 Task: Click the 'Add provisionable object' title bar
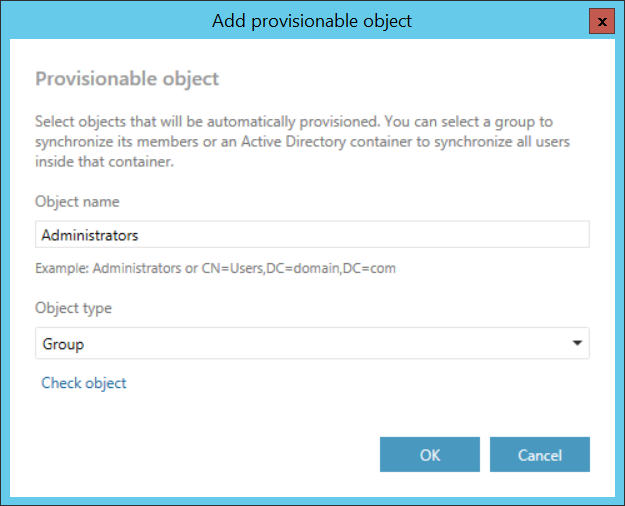click(x=312, y=21)
